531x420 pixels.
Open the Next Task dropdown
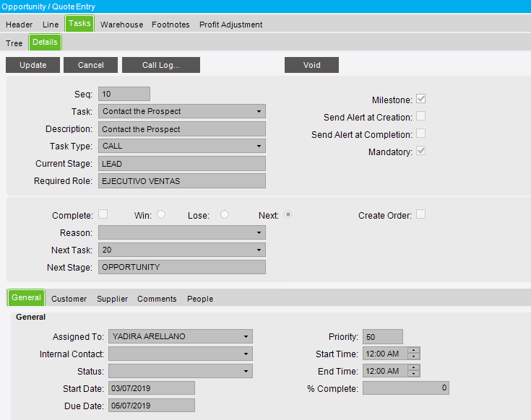(x=259, y=250)
